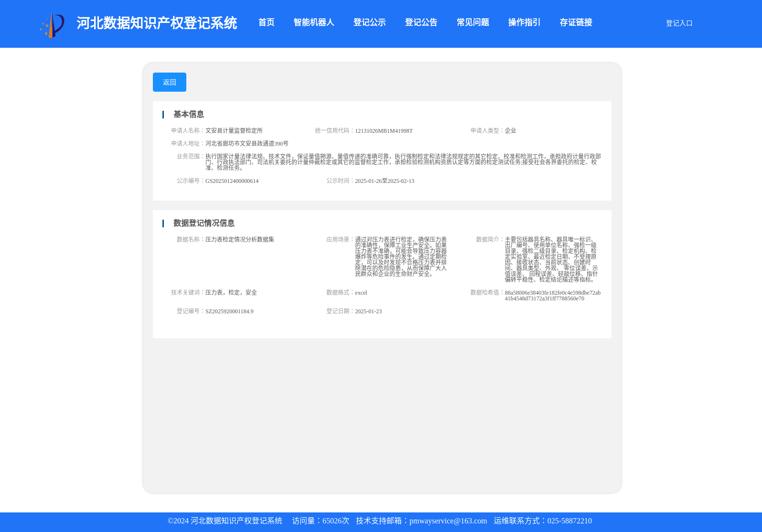Click the 数据哈希值 label
The image size is (762, 532).
[x=487, y=292]
